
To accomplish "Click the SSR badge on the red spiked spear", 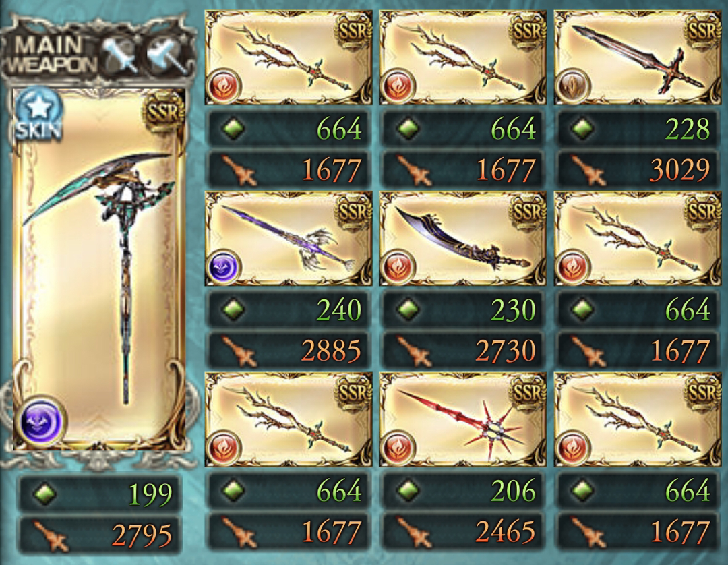I will click(x=527, y=392).
